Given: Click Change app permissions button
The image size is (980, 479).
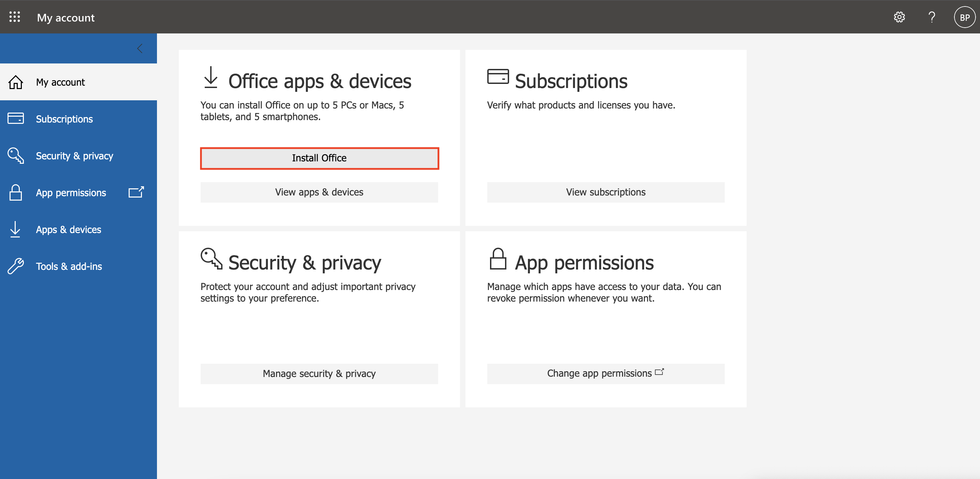Looking at the screenshot, I should coord(606,374).
